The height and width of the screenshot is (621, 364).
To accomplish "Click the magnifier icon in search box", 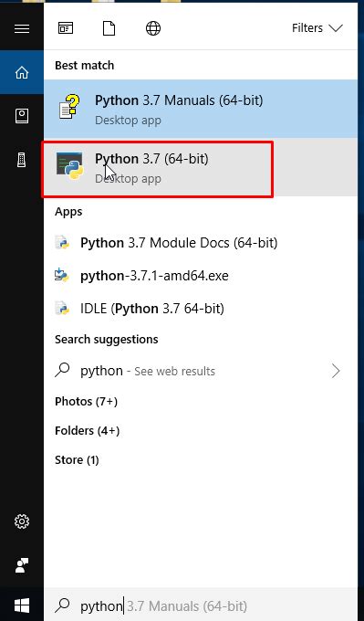I will click(x=63, y=605).
